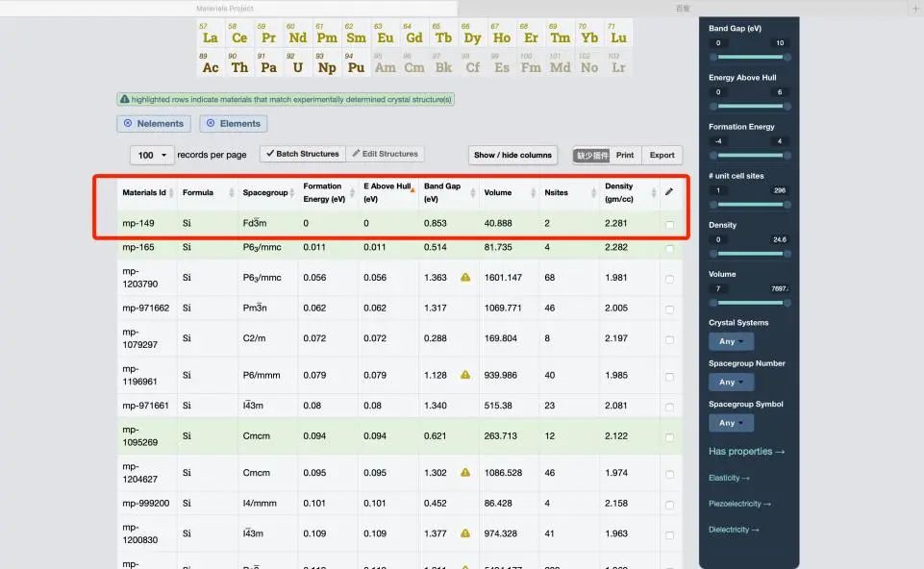Check the mp-1203790 row checkbox
The image size is (924, 569).
coord(669,279)
